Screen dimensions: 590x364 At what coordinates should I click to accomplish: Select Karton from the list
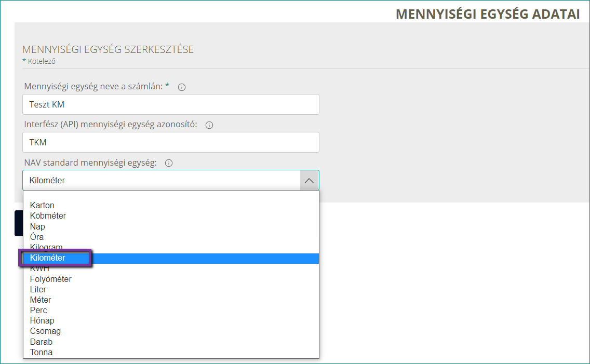171,205
